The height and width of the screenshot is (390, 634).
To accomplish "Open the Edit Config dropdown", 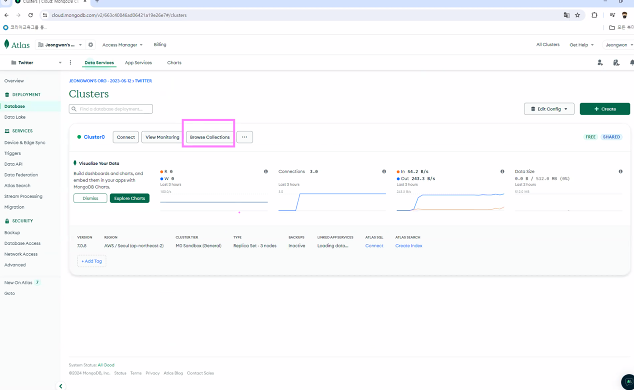I will click(x=549, y=109).
